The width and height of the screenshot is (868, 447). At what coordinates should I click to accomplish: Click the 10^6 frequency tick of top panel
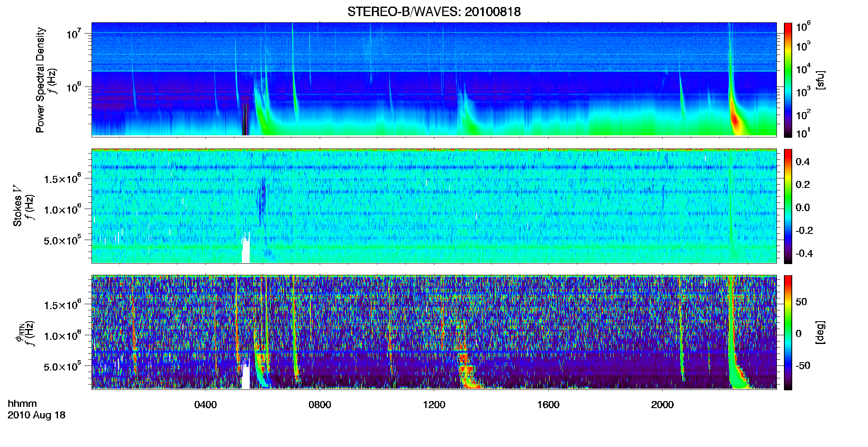tap(74, 87)
